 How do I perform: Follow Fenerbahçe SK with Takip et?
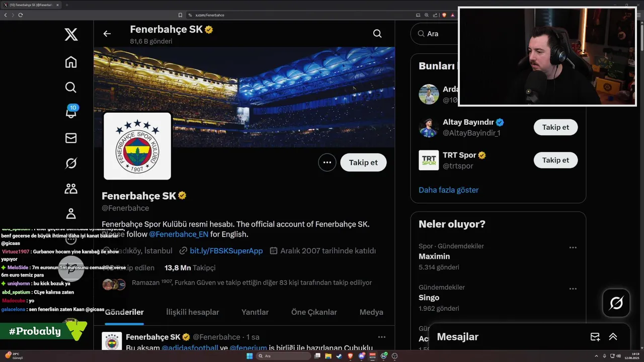pyautogui.click(x=363, y=162)
